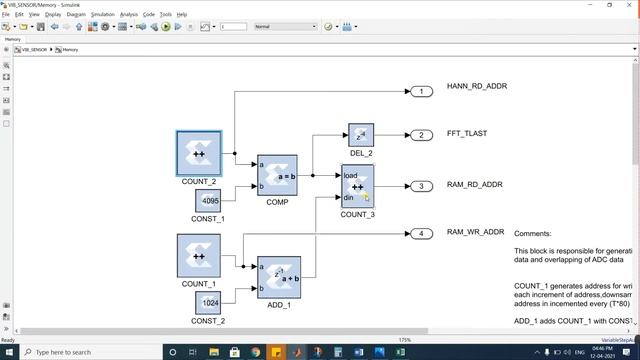Select the COMP relational block
The height and width of the screenshot is (360, 640).
click(277, 175)
